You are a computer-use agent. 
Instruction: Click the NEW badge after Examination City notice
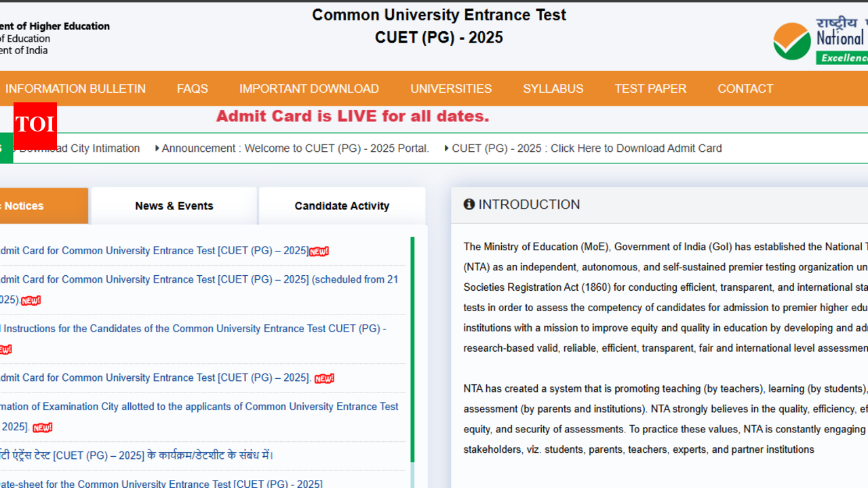(x=42, y=428)
